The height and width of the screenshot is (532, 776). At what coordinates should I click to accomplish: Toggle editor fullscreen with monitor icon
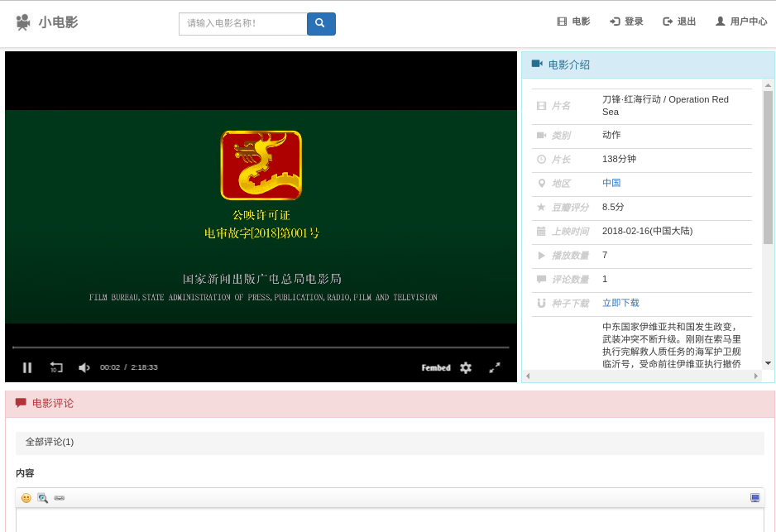(754, 498)
